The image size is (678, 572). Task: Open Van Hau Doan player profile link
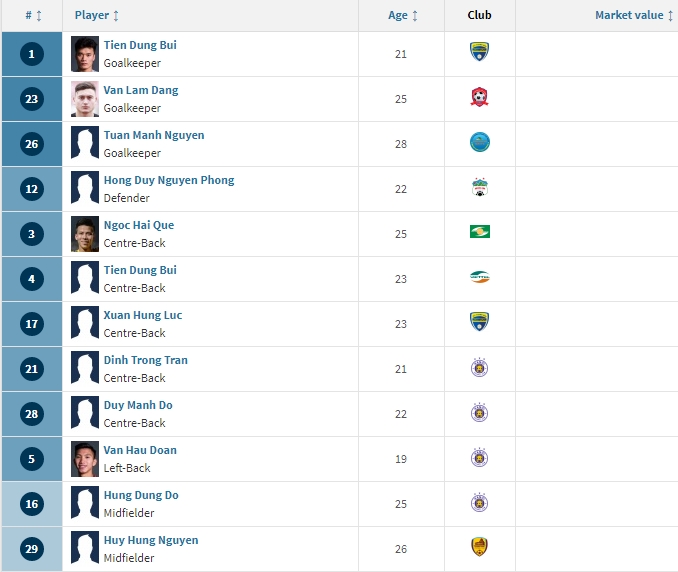[x=140, y=450]
